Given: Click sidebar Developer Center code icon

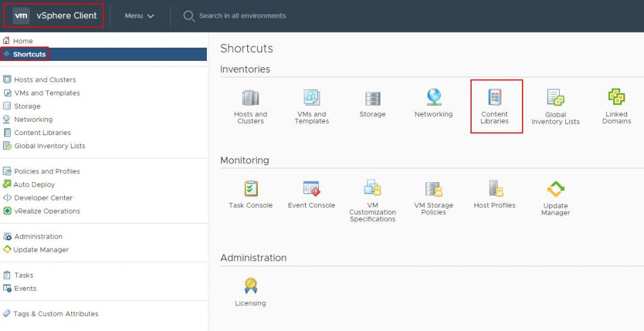Looking at the screenshot, I should (7, 198).
